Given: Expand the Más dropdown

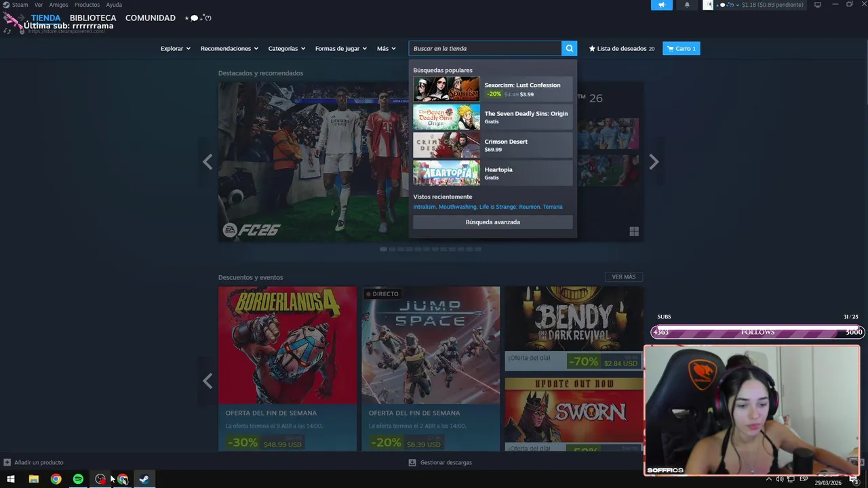Looking at the screenshot, I should 387,49.
